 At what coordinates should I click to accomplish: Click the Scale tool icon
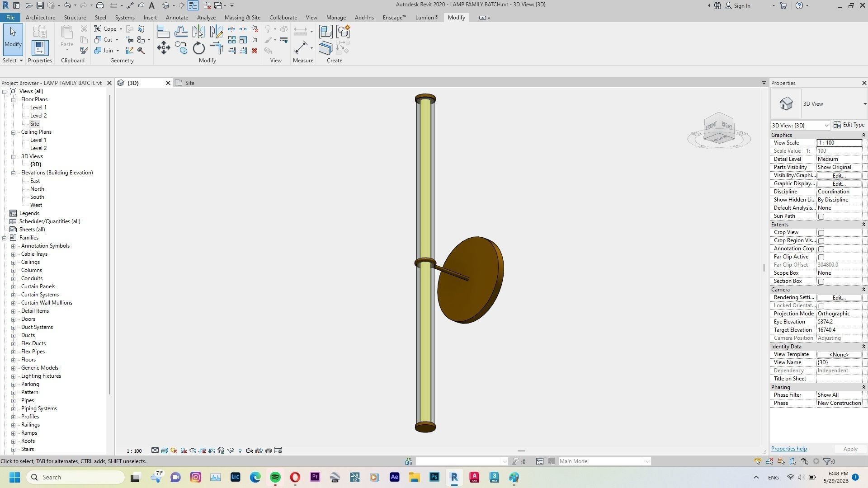(x=243, y=40)
